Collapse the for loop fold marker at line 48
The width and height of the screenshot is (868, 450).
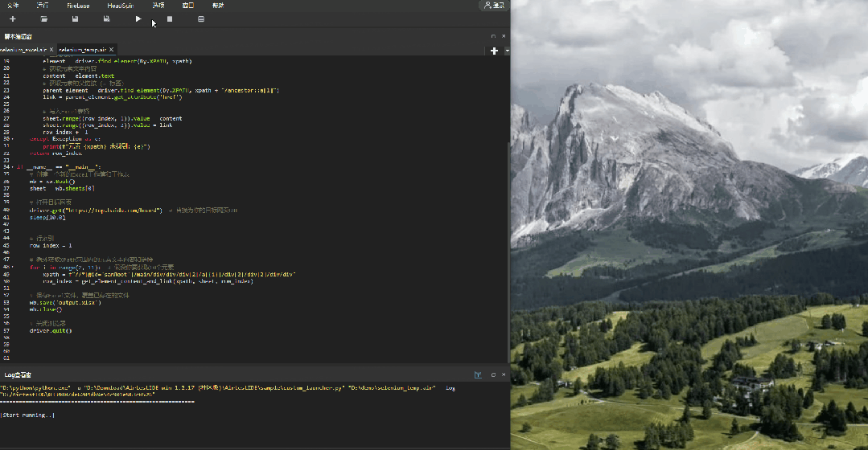point(13,267)
